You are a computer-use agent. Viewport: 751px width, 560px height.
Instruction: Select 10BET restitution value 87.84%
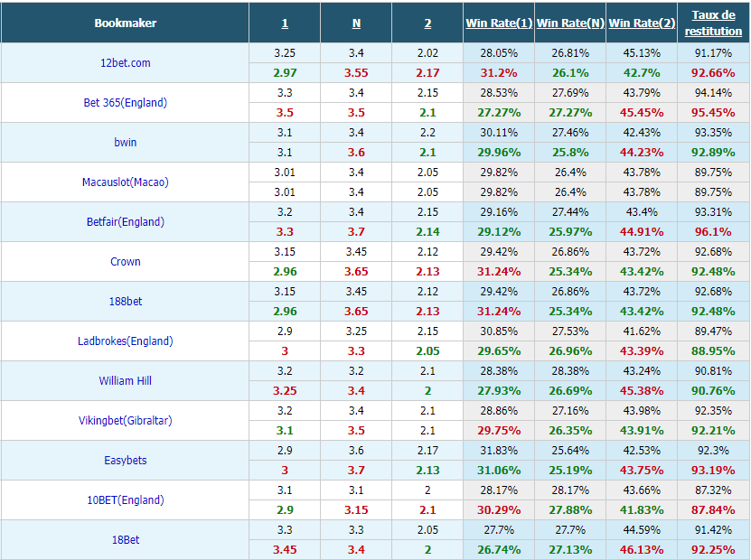(x=713, y=509)
